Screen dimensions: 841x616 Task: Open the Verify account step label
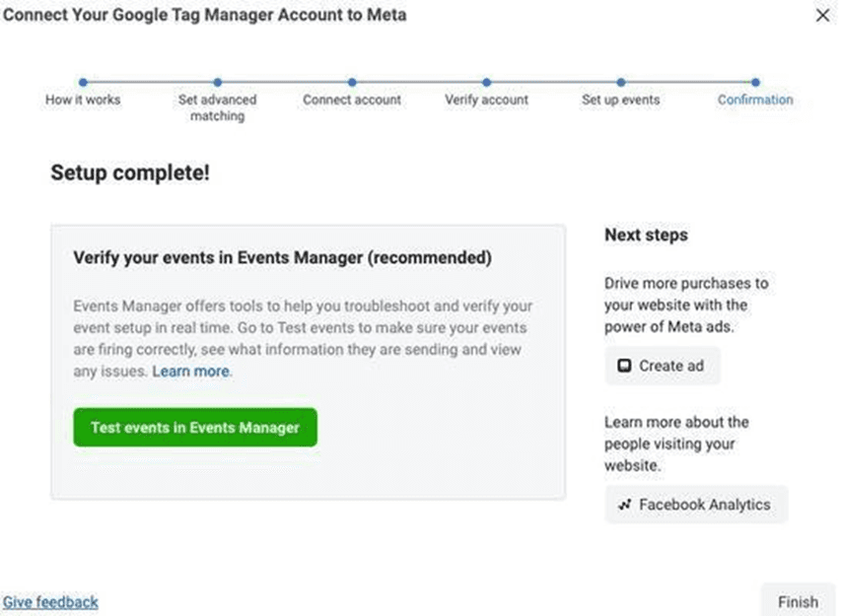[x=486, y=100]
